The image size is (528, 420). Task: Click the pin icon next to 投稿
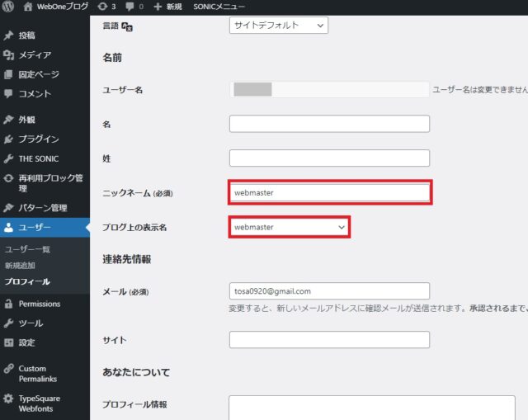pyautogui.click(x=8, y=35)
